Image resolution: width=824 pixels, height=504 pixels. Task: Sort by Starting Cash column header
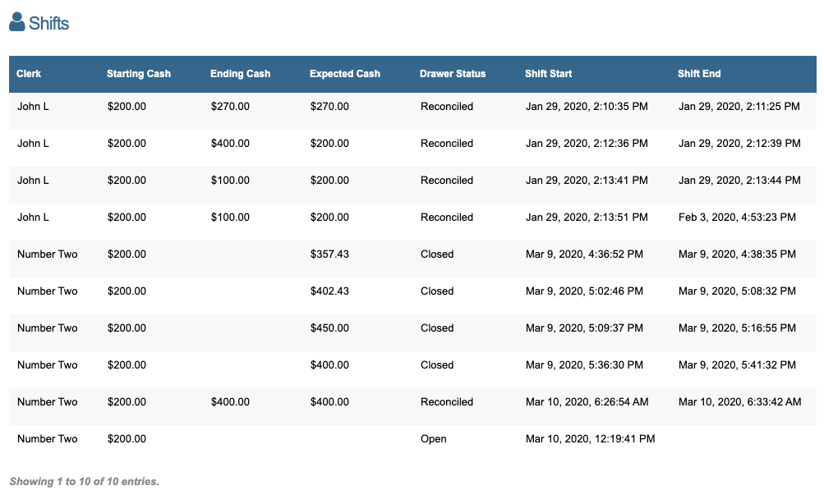(139, 74)
